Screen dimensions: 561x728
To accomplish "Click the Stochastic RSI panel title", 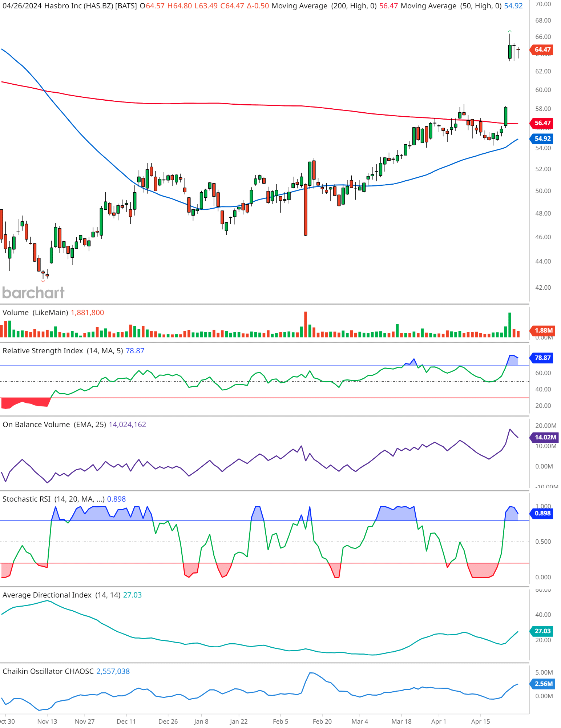I will pos(54,499).
